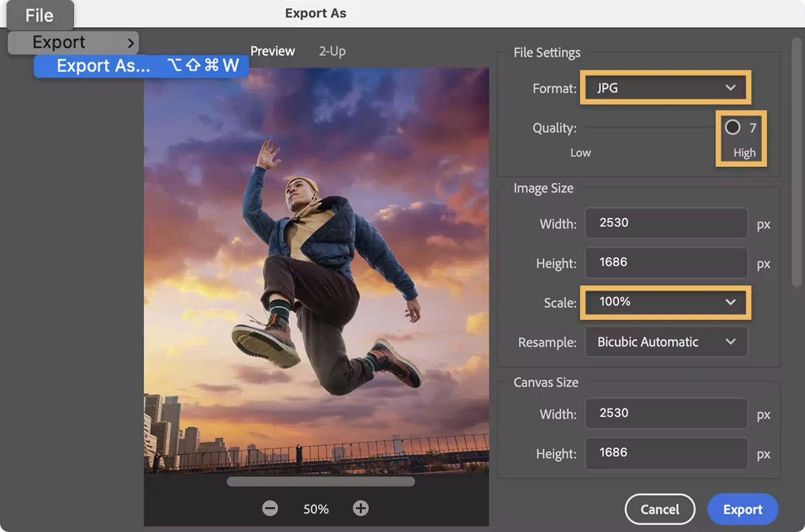Zoom in the image preview
805x532 pixels.
click(360, 508)
